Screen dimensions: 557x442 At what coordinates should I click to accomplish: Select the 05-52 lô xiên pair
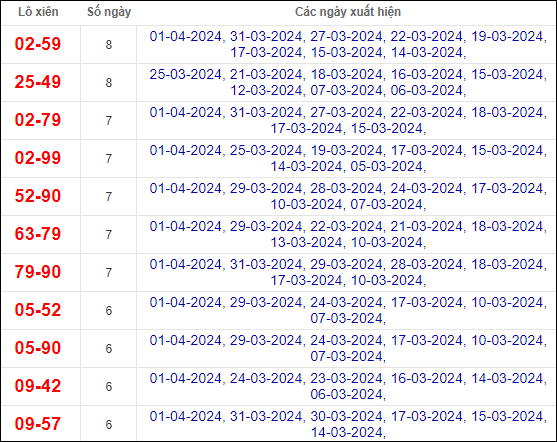38,310
